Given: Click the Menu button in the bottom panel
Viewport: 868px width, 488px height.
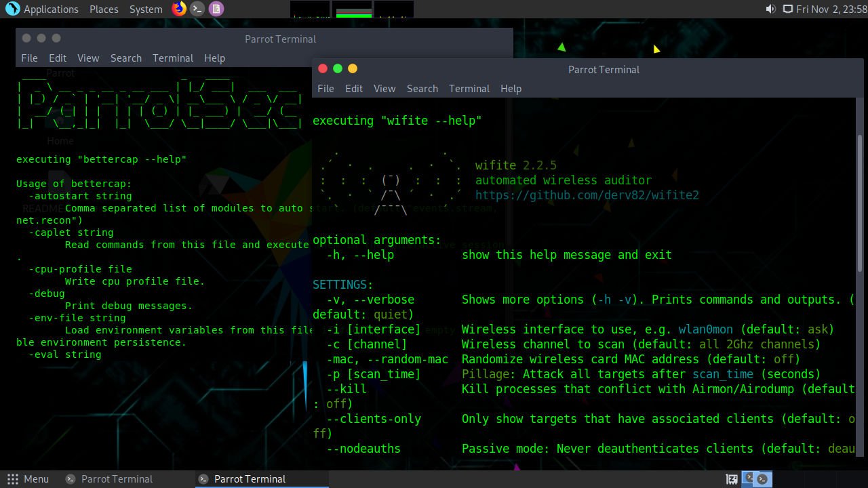Looking at the screenshot, I should 28,479.
